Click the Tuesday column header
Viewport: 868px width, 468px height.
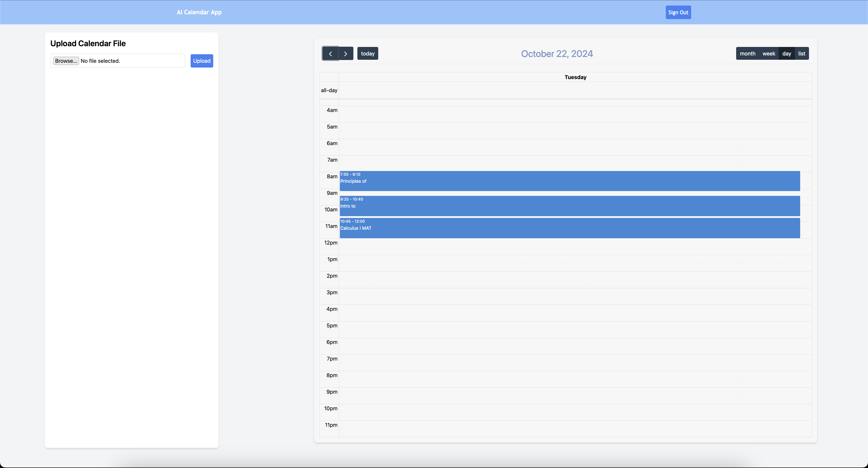[x=575, y=77]
